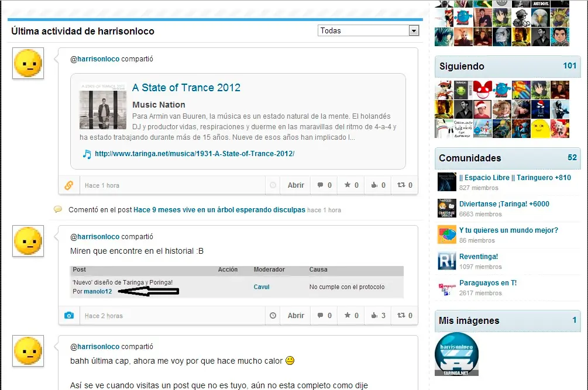Click the Reventinga R! community icon
The height and width of the screenshot is (390, 588).
pos(447,260)
